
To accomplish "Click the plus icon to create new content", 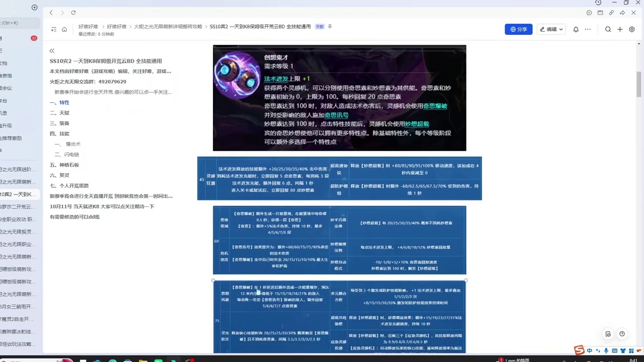I will 620,30.
